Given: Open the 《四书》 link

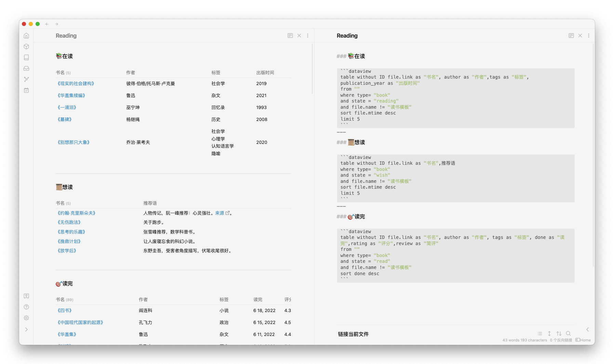Looking at the screenshot, I should point(65,310).
